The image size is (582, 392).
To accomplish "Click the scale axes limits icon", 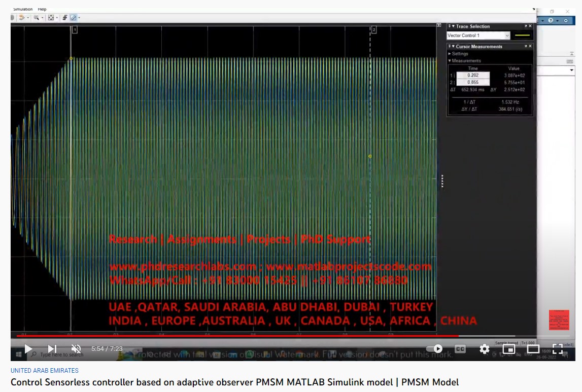I will tap(51, 18).
